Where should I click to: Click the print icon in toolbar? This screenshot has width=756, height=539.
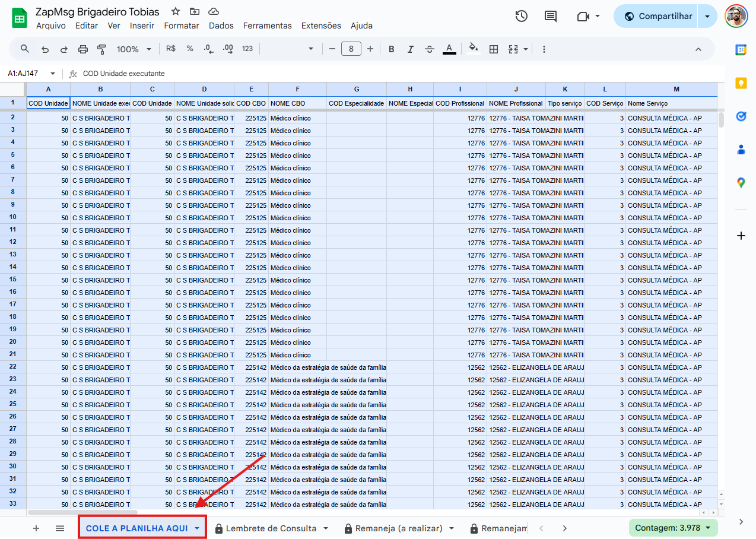[83, 49]
